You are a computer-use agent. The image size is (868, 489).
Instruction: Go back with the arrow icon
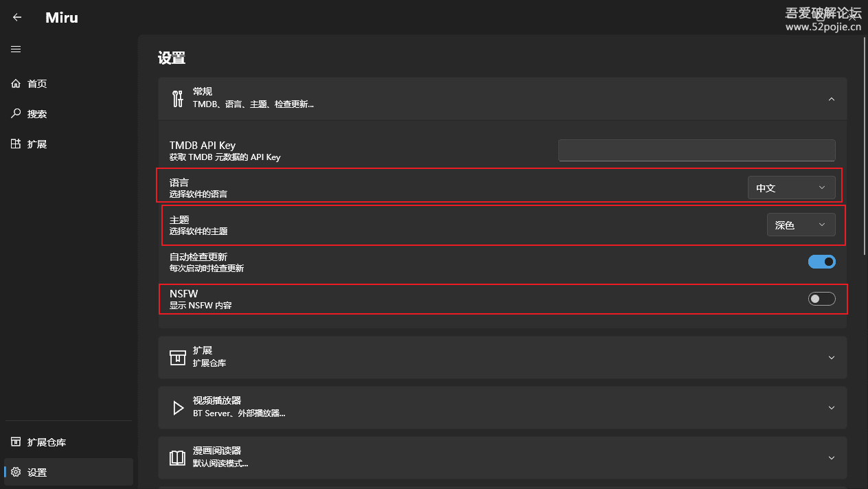click(x=17, y=18)
